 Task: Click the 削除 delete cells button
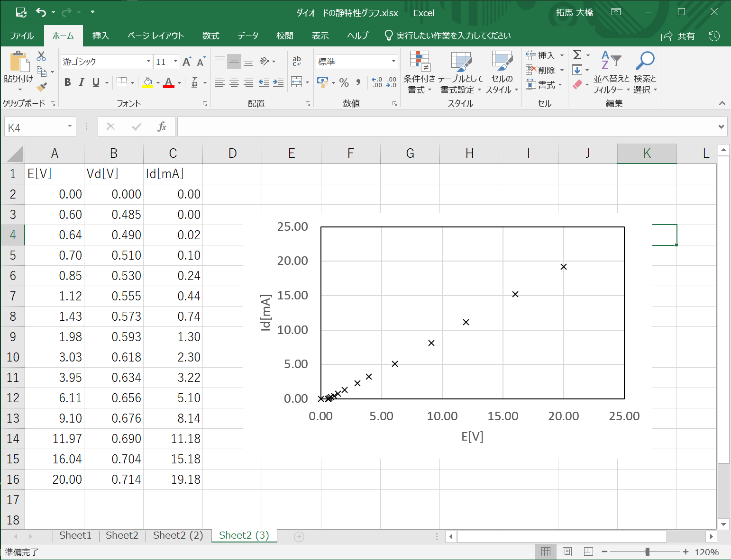pos(545,70)
